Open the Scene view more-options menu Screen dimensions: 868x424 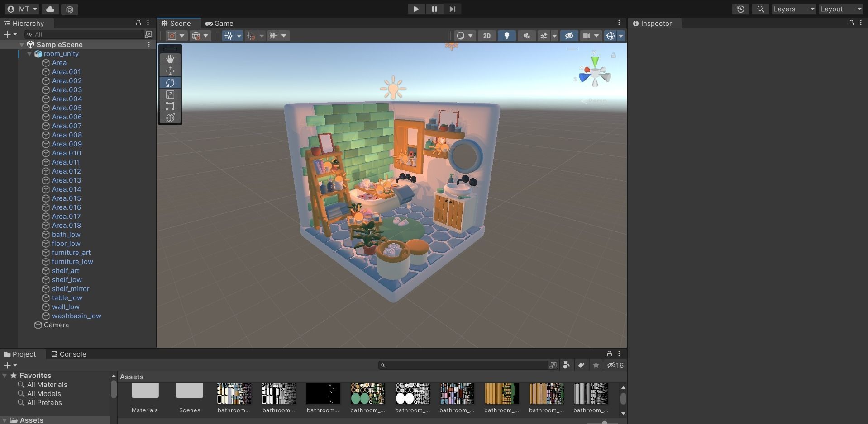click(619, 23)
